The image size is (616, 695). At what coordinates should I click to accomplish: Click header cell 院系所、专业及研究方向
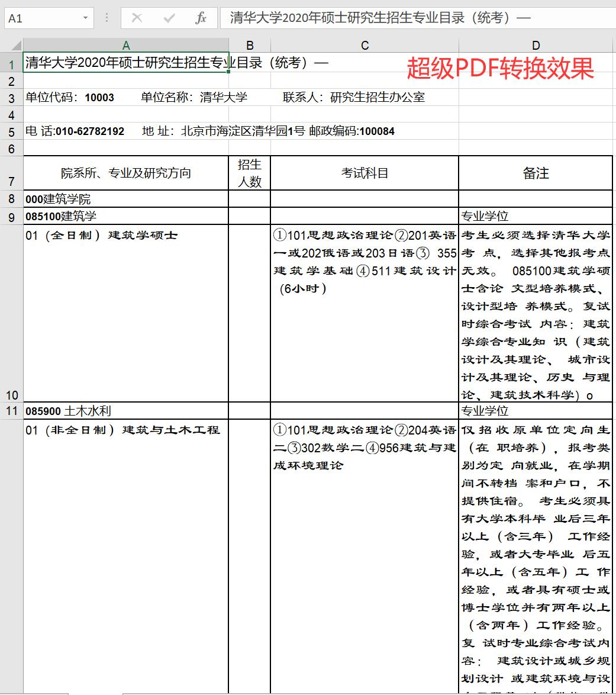click(x=126, y=173)
